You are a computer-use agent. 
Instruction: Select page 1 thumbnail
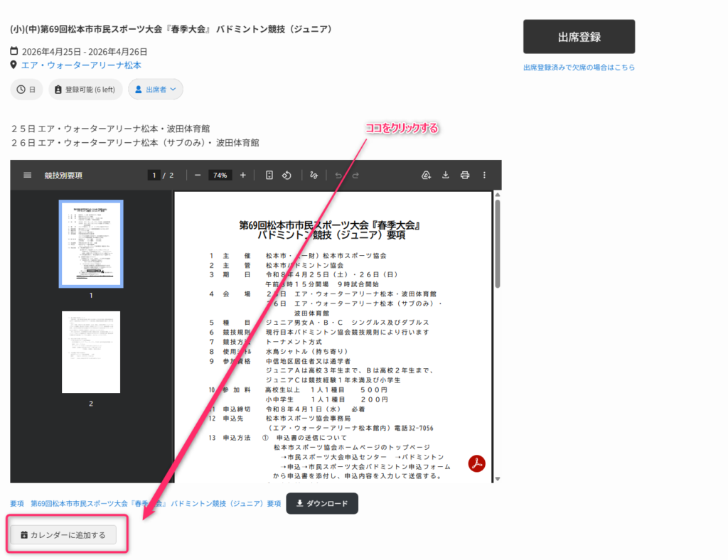(x=91, y=244)
